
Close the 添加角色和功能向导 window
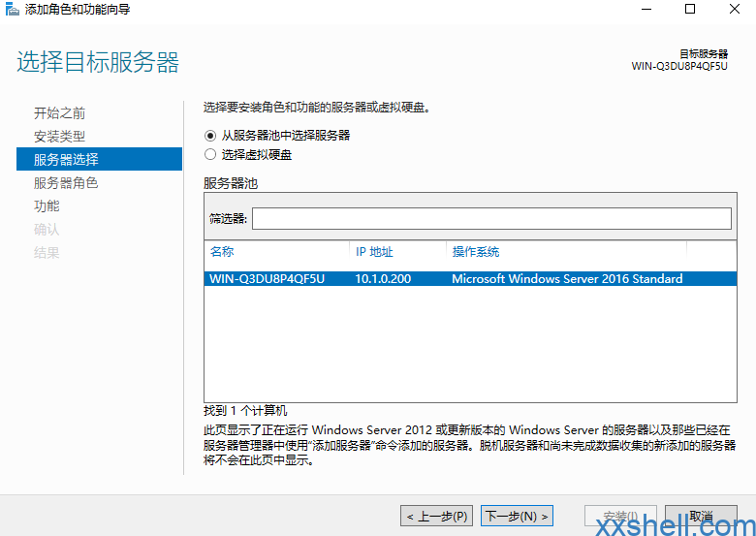pyautogui.click(x=735, y=9)
